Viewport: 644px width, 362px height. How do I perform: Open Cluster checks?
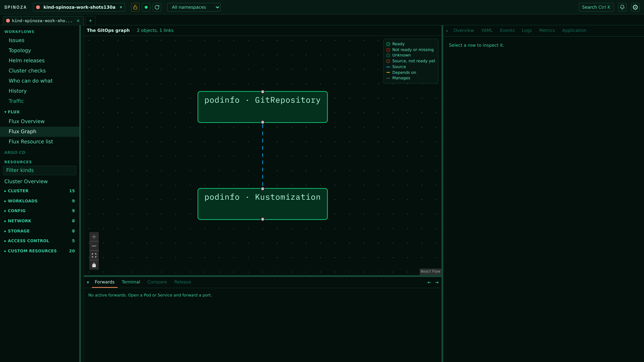pos(39,71)
